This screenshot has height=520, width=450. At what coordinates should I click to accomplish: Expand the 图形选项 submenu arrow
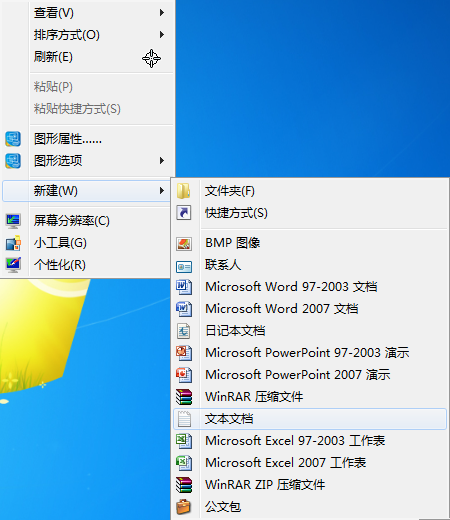coord(162,161)
